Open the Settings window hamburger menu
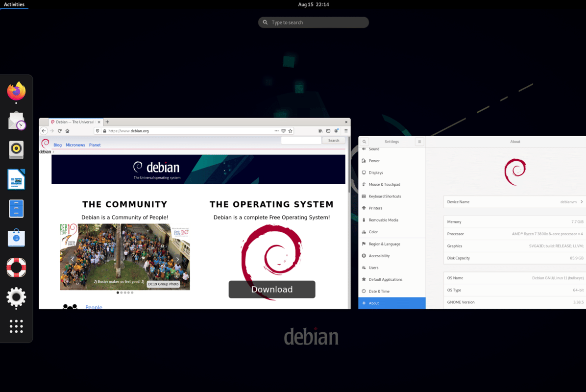This screenshot has height=392, width=586. coord(419,142)
